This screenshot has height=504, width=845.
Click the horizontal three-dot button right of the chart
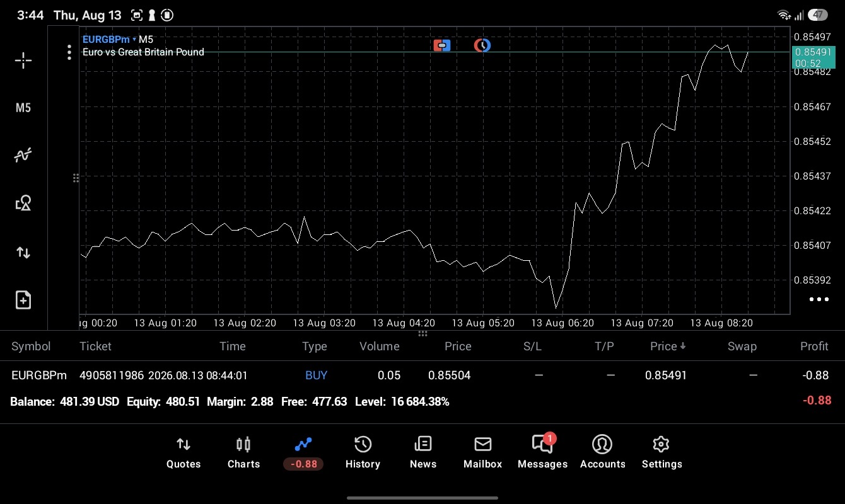819,299
